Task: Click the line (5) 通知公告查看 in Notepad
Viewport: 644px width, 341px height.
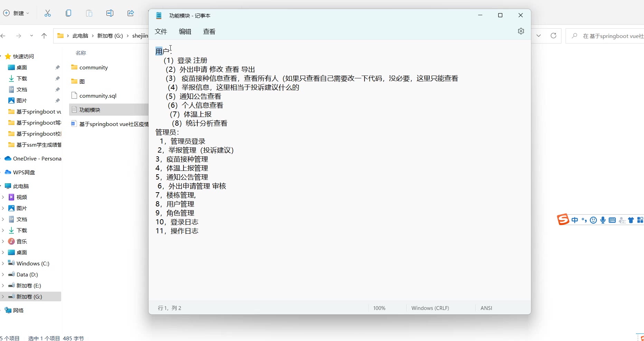Action: (x=193, y=96)
